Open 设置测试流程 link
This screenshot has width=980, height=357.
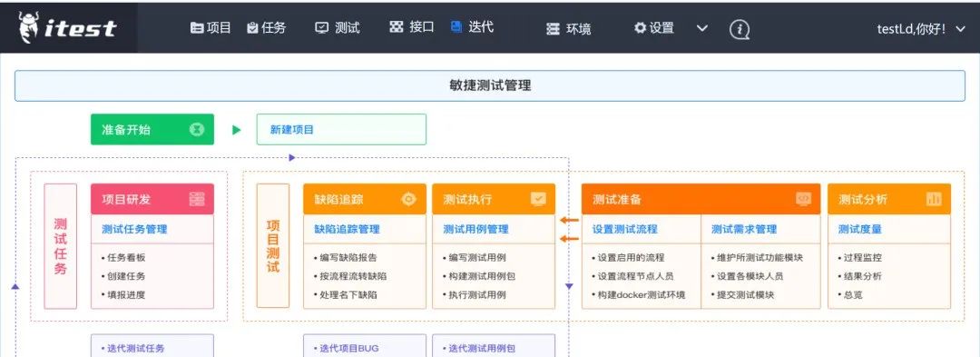(625, 229)
